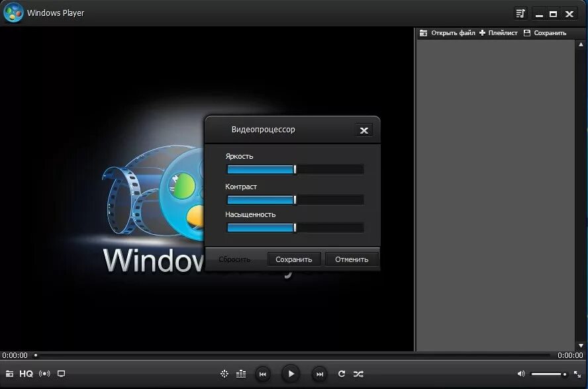Screen dimensions: 588x389
Task: Click playlist scrollbar up arrow
Action: pyautogui.click(x=581, y=44)
